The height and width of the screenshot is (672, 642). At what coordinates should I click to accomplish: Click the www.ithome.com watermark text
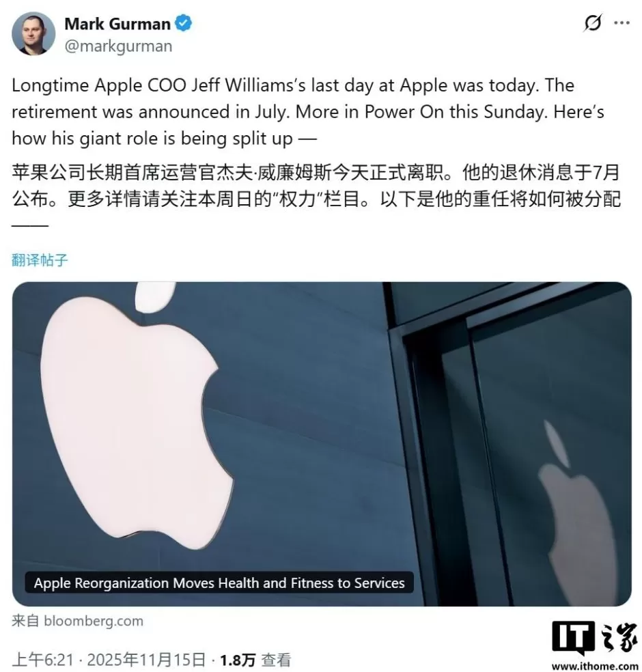pyautogui.click(x=595, y=666)
